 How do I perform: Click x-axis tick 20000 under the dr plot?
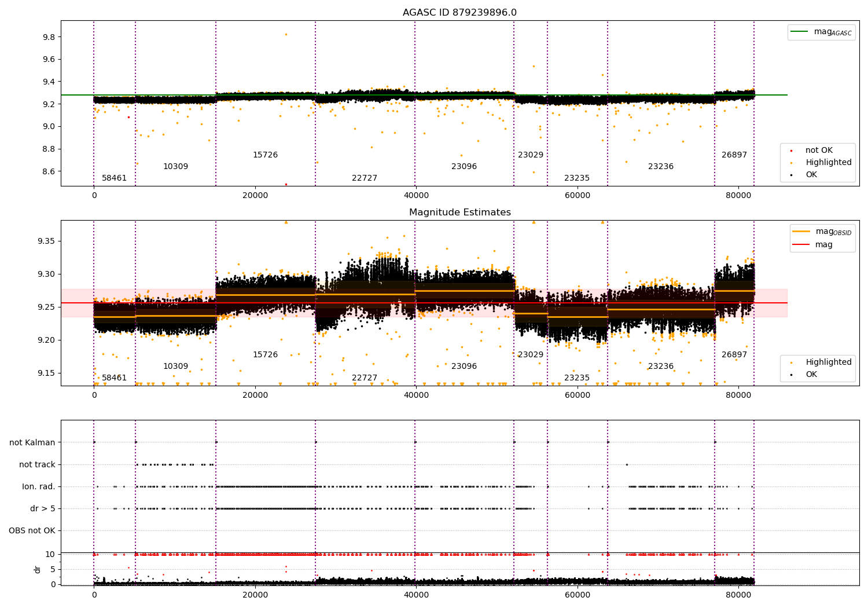tap(255, 595)
